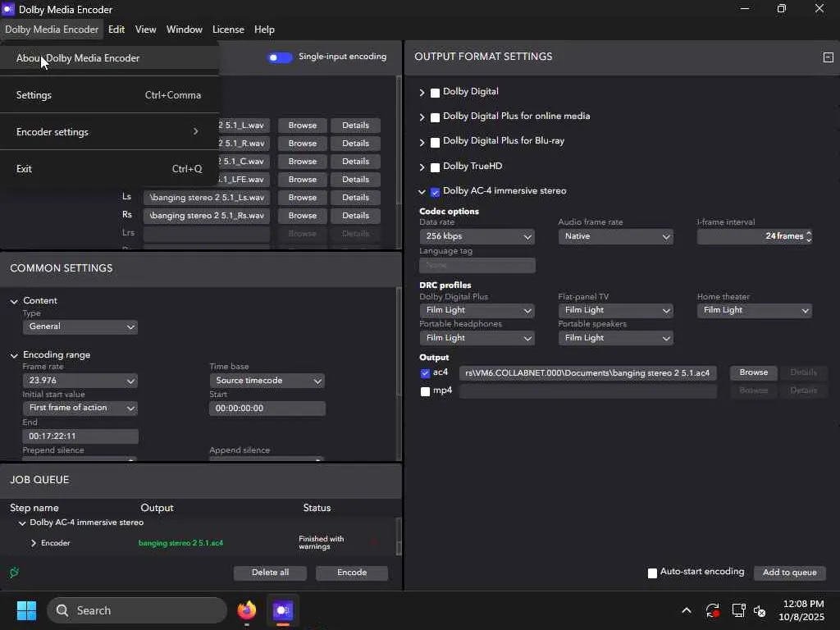Open the network tray icon
Screen dimensions: 840x630
click(739, 610)
